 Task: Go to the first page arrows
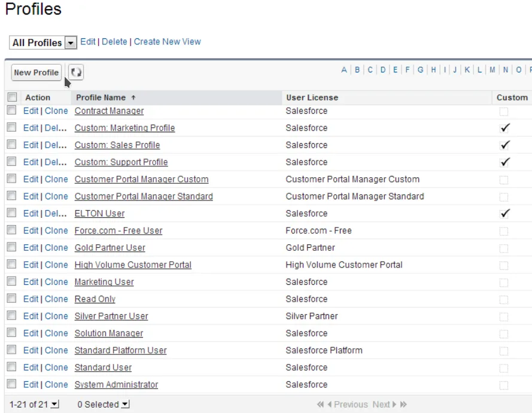[320, 404]
